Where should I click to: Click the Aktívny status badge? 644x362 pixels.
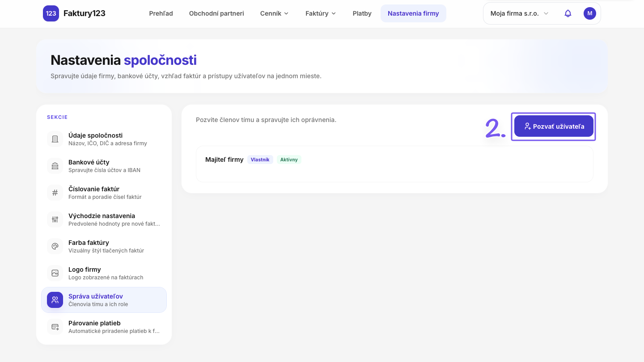pyautogui.click(x=289, y=160)
